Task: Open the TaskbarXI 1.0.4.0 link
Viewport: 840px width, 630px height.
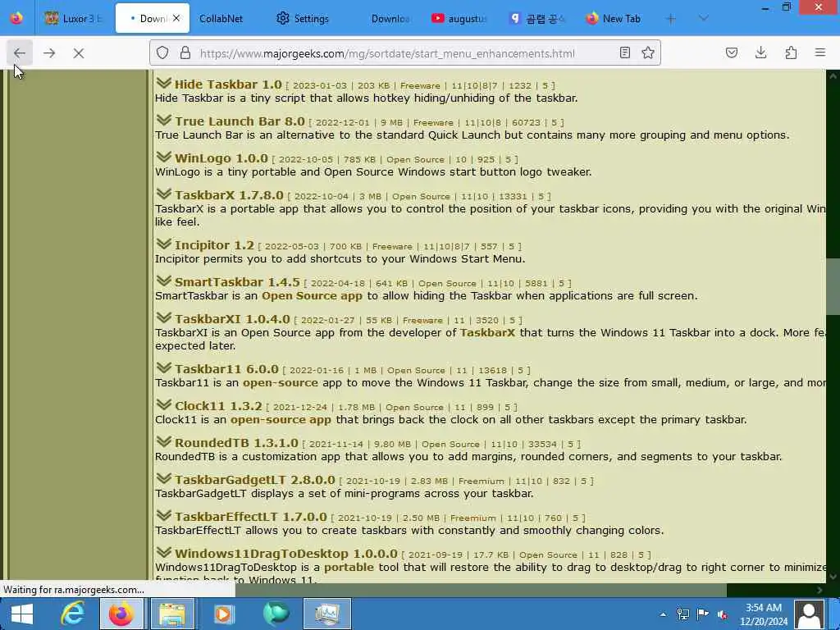Action: point(232,319)
